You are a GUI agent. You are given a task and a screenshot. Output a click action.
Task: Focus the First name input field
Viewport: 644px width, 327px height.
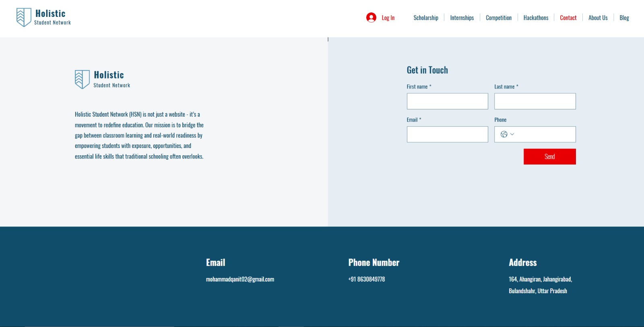(x=447, y=101)
